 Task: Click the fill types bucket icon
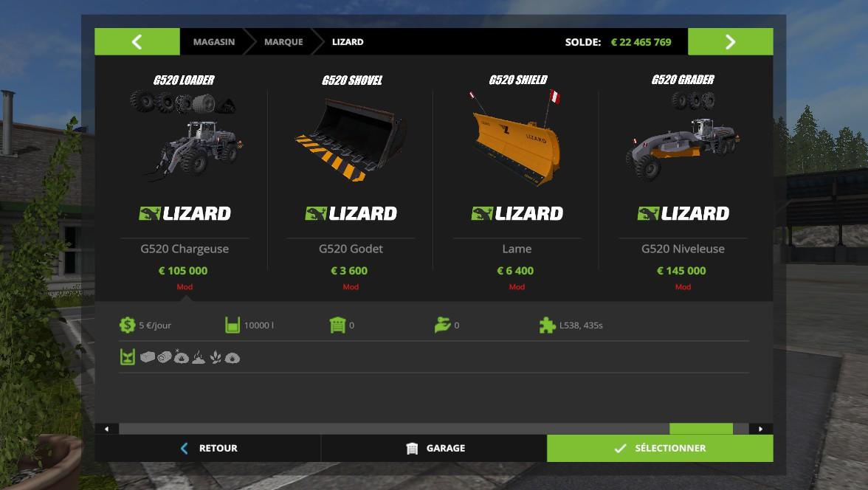(x=127, y=357)
